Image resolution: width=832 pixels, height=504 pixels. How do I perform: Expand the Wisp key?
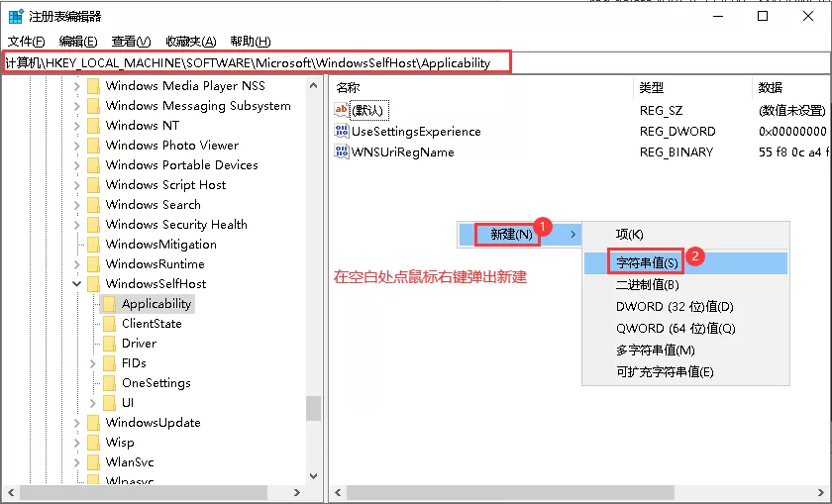coord(77,443)
